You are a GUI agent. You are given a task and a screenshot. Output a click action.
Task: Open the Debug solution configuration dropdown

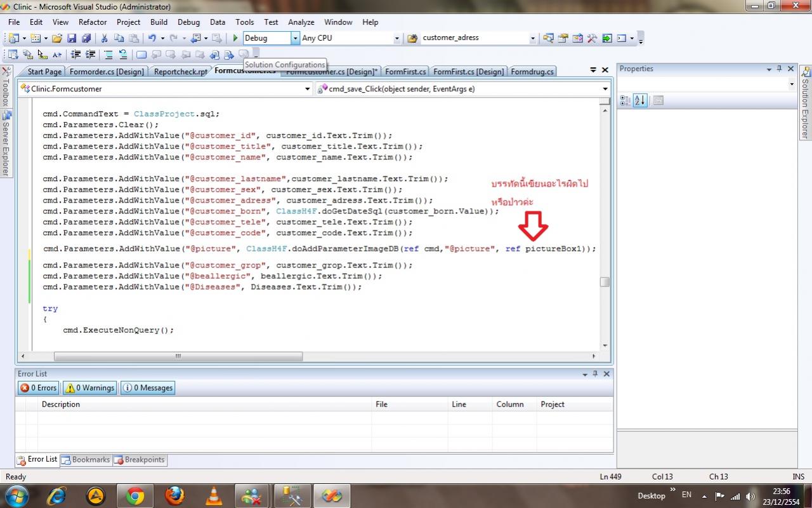295,38
